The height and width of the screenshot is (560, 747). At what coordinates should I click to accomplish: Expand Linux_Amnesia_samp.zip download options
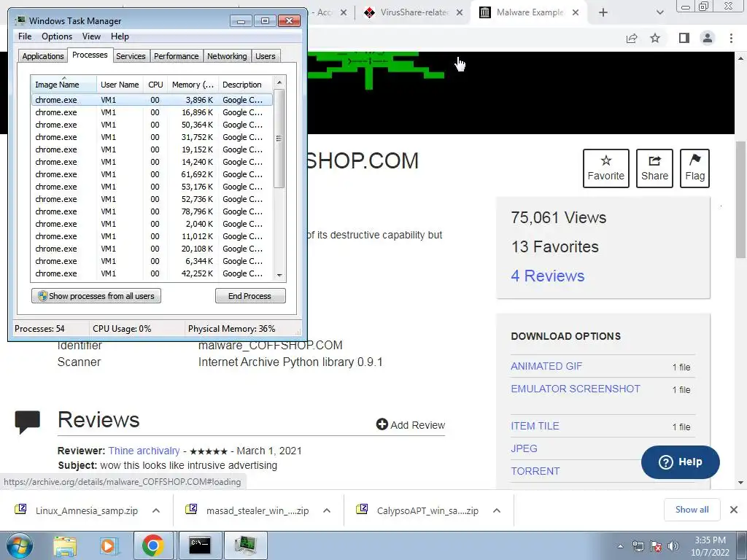156,510
